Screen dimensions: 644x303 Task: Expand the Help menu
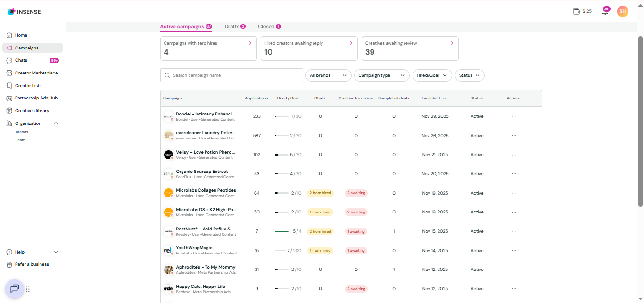[56, 252]
